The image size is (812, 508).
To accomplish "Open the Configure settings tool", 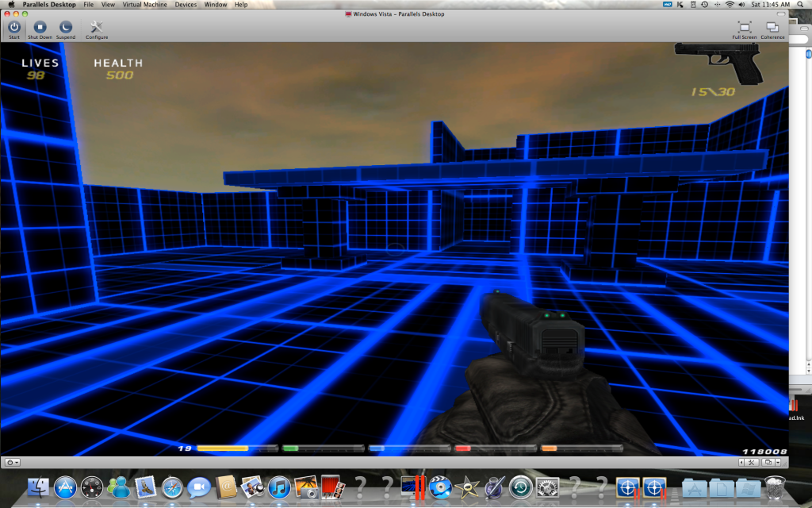I will pyautogui.click(x=97, y=29).
